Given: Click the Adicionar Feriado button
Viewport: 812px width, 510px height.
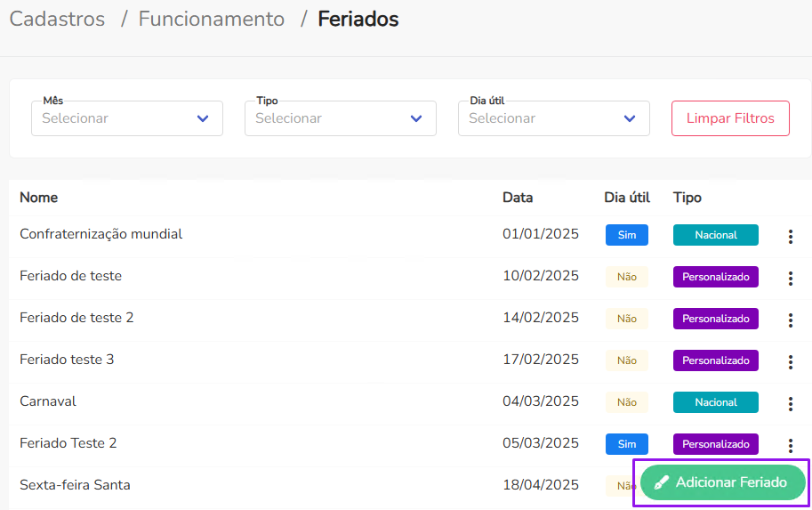Looking at the screenshot, I should [x=721, y=482].
